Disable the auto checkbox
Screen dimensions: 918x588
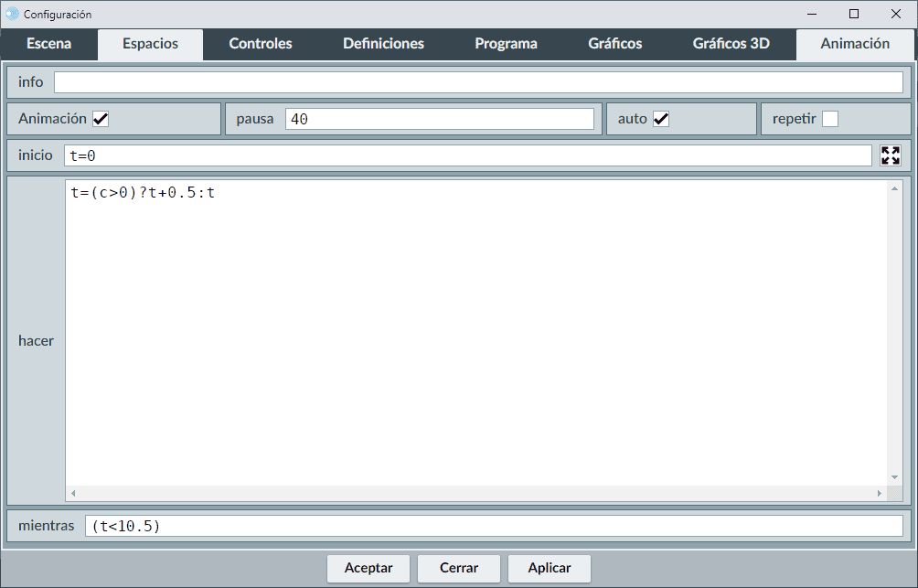point(660,119)
